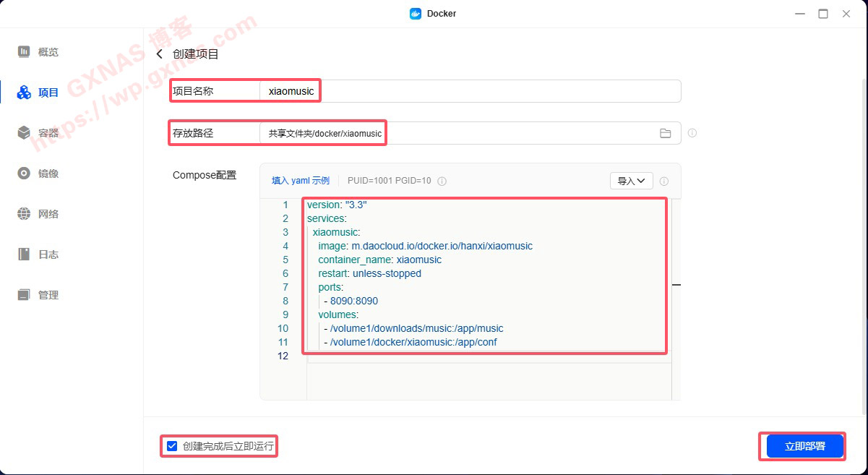Open the Log (日志) sidebar icon
Viewport: 868px width, 475px height.
25,254
